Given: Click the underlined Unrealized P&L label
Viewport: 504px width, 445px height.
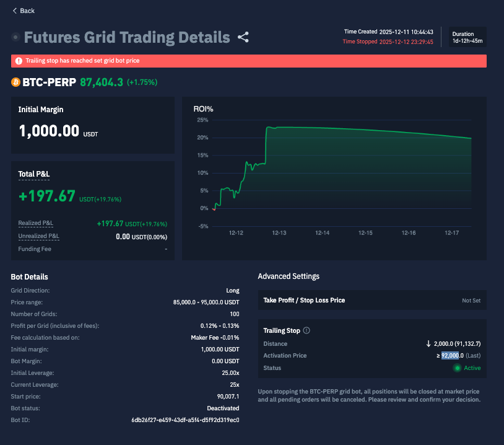Looking at the screenshot, I should point(39,236).
